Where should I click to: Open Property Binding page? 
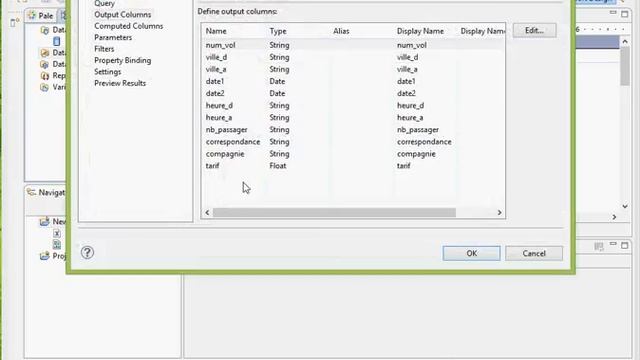point(122,60)
